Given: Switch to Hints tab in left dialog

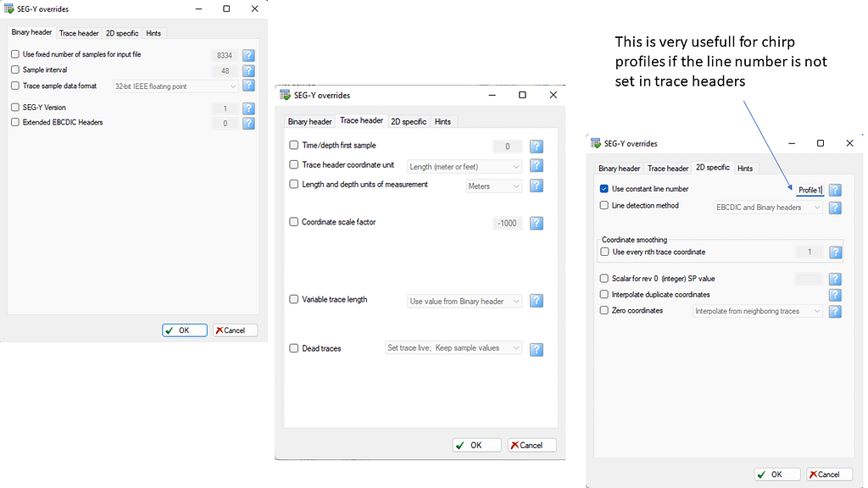Looking at the screenshot, I should (153, 33).
